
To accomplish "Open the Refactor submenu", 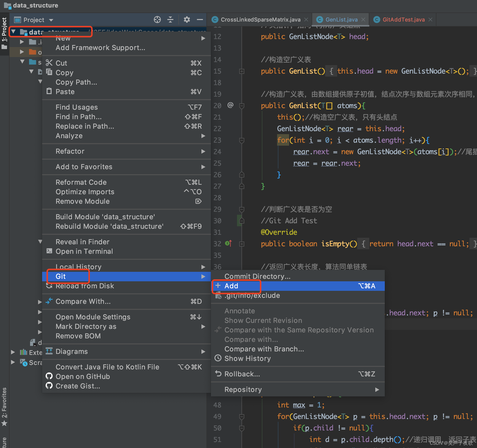I will (126, 151).
